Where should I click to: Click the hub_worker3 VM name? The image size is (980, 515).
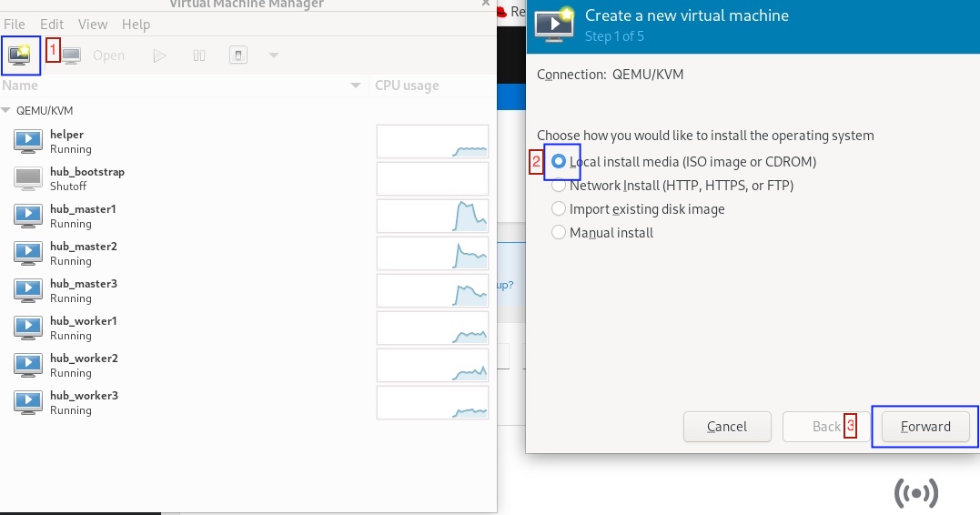pyautogui.click(x=84, y=396)
